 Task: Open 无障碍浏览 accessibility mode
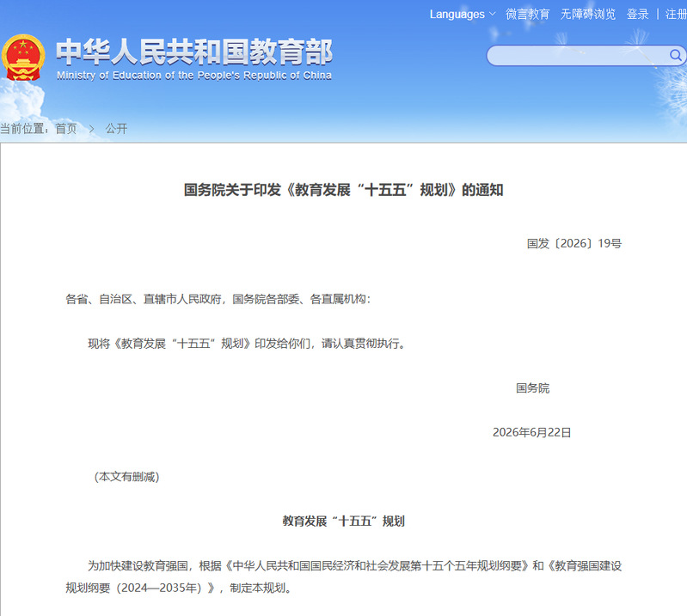588,14
